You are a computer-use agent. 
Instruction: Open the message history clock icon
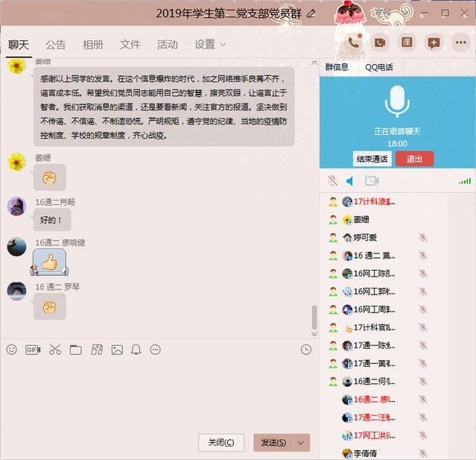[x=306, y=350]
